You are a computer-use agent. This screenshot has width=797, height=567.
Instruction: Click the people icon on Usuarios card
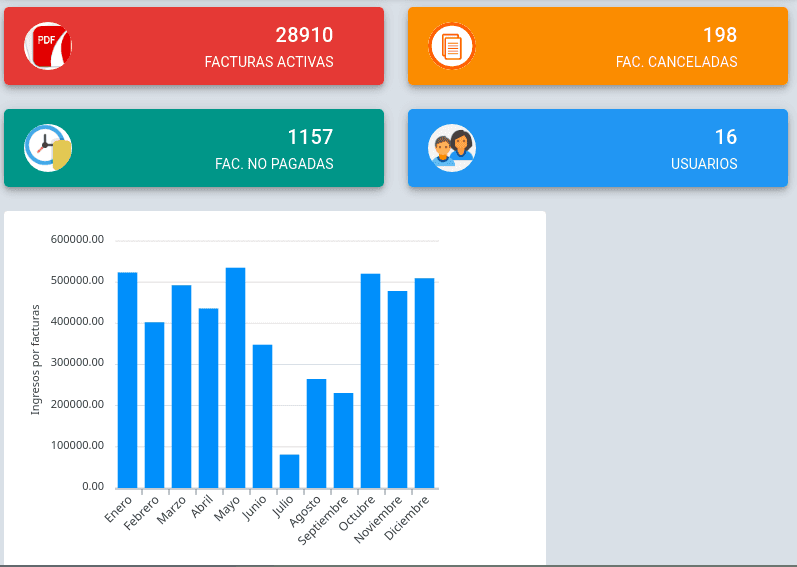point(452,148)
